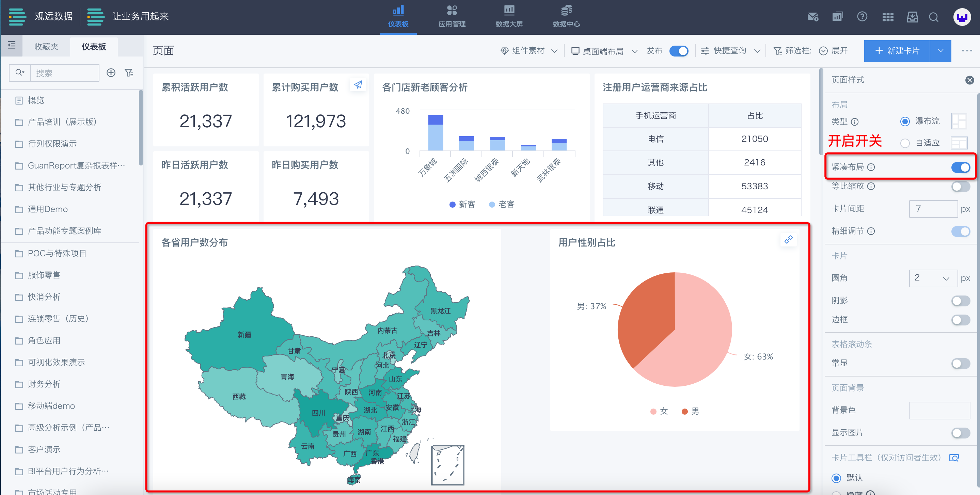The height and width of the screenshot is (495, 980).
Task: Select the 默认 radio button
Action: (x=836, y=478)
